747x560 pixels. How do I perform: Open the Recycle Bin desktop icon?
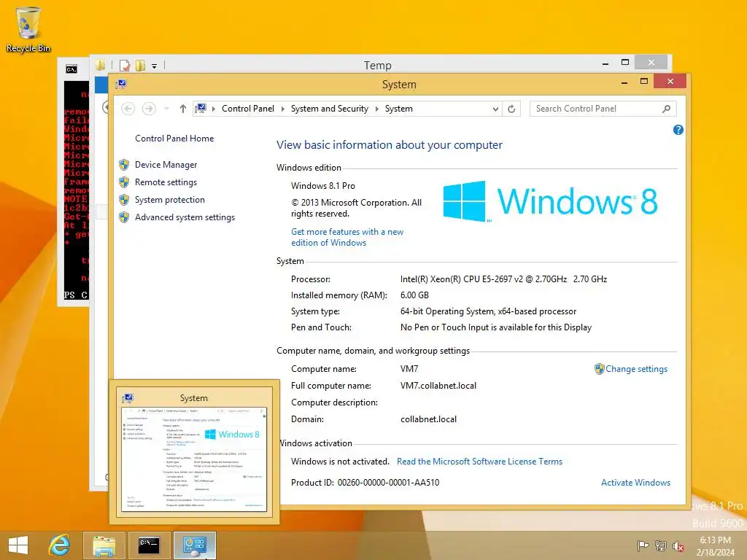point(28,29)
